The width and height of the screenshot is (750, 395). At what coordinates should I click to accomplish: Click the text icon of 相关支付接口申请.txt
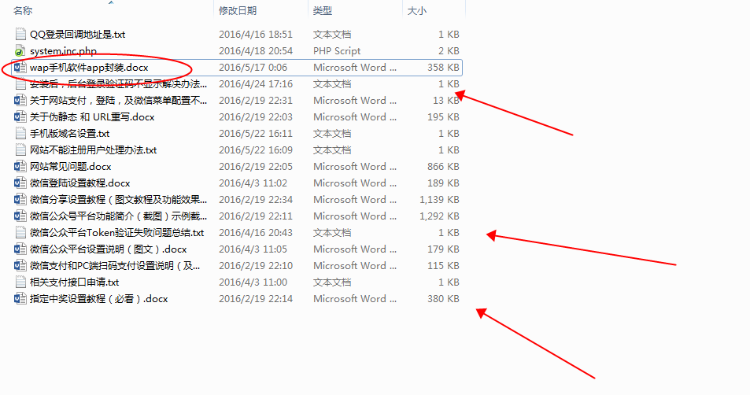coord(20,282)
